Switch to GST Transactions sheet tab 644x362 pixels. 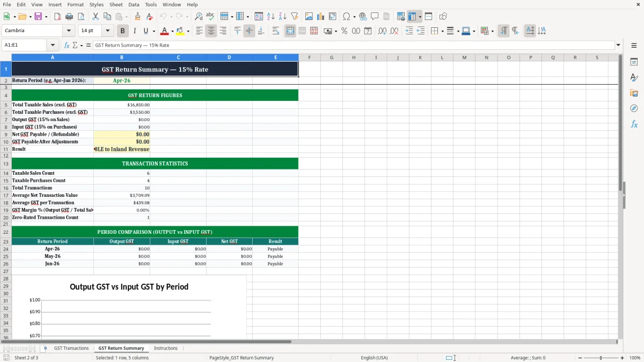tap(71, 348)
